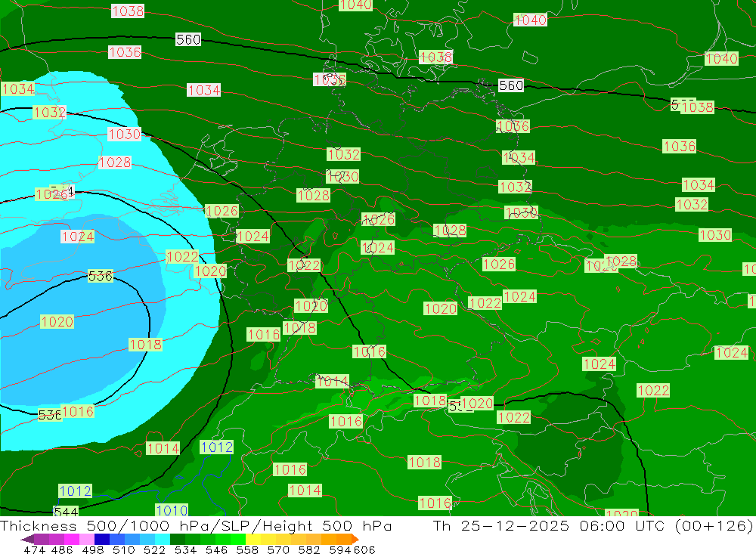756x554 pixels.
Task: Click the legend value '558'
Action: [x=246, y=549]
